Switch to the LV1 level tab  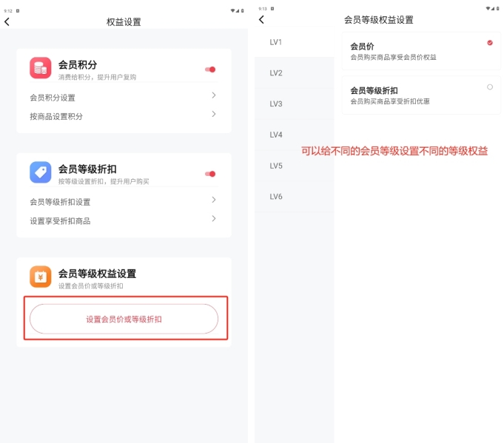[x=276, y=42]
